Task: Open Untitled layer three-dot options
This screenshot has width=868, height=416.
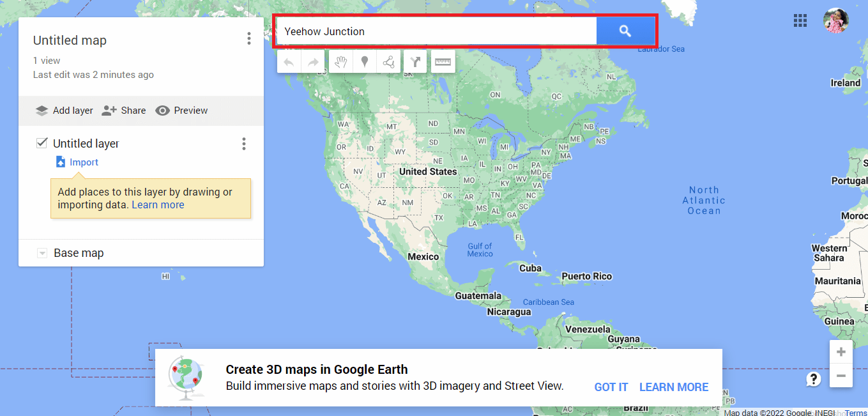Action: 243,144
